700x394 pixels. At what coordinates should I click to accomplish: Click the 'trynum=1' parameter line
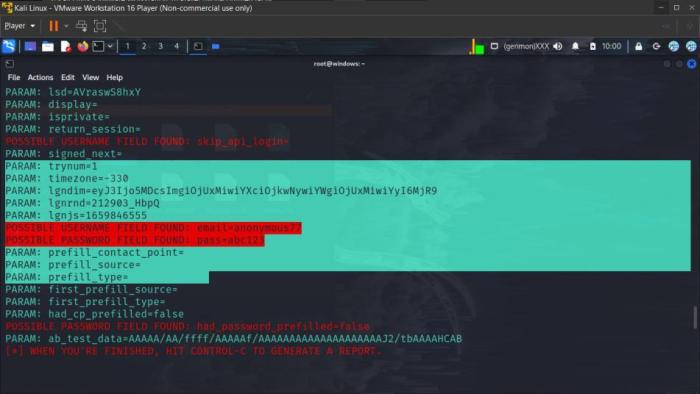[51, 166]
